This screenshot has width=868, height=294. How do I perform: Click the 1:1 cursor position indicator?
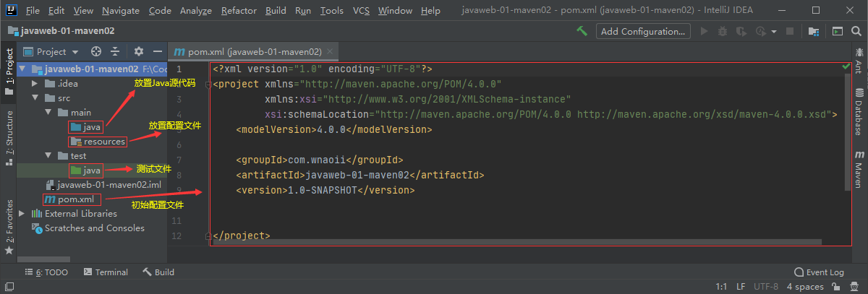click(721, 287)
